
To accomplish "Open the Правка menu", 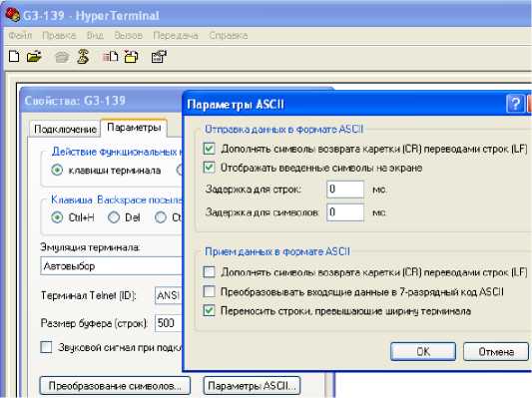I will pos(59,35).
